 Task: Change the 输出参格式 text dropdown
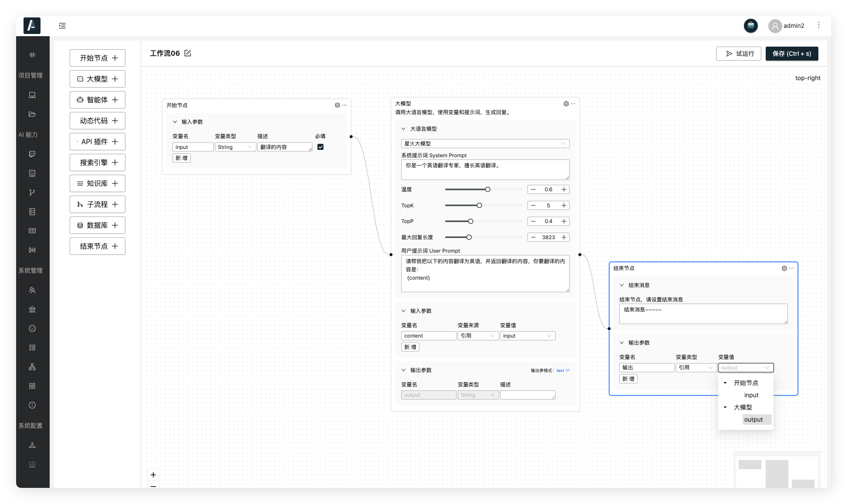point(563,371)
